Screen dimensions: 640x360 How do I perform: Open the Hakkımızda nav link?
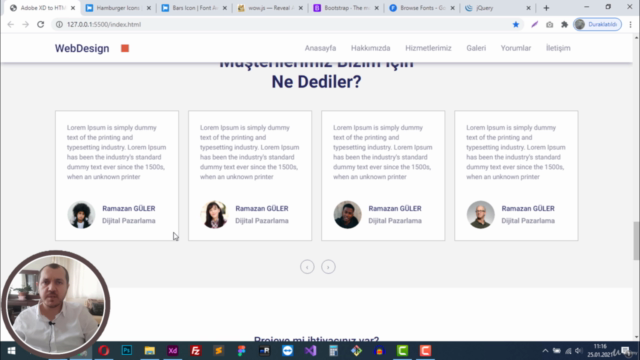371,48
